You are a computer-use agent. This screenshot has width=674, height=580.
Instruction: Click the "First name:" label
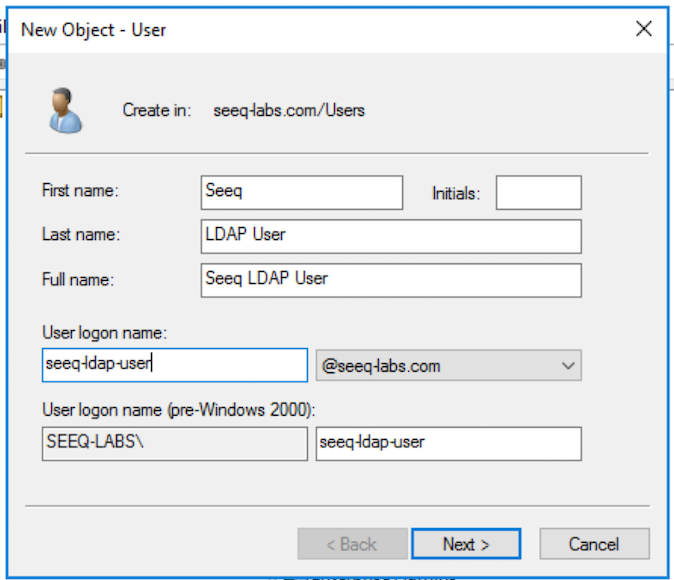pos(80,190)
